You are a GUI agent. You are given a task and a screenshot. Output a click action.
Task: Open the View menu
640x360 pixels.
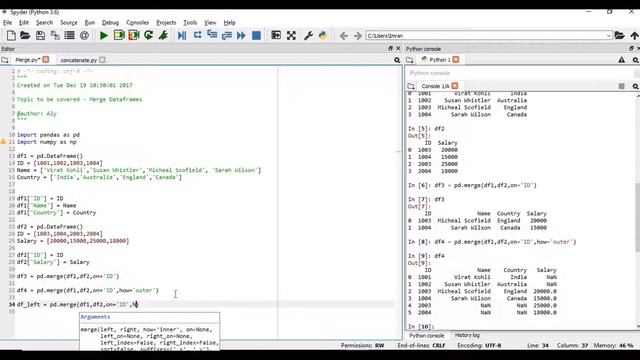coord(210,22)
